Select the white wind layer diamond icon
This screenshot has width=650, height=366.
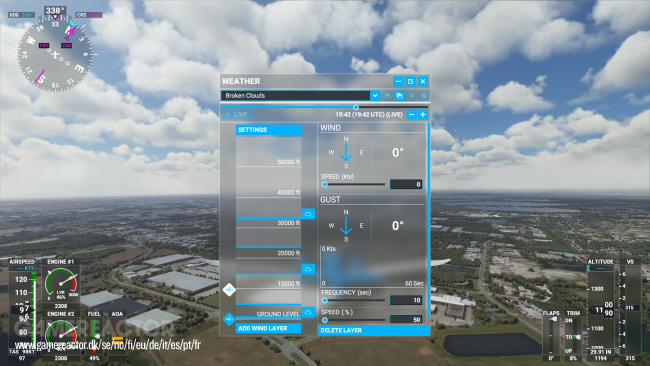(x=229, y=289)
